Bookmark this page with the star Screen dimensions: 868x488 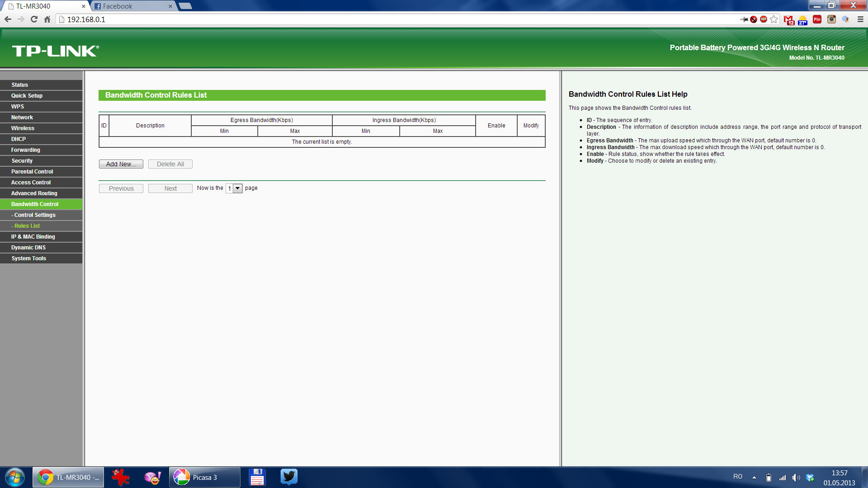(x=774, y=19)
